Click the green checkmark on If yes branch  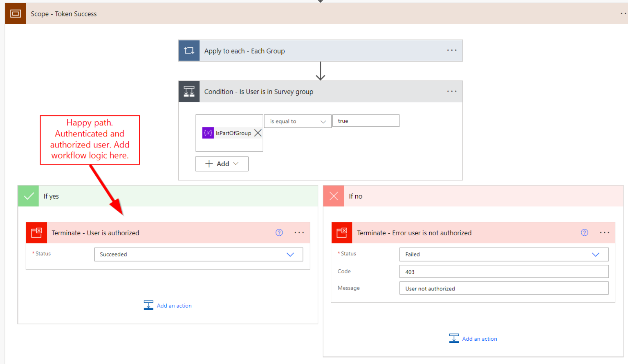coord(28,196)
